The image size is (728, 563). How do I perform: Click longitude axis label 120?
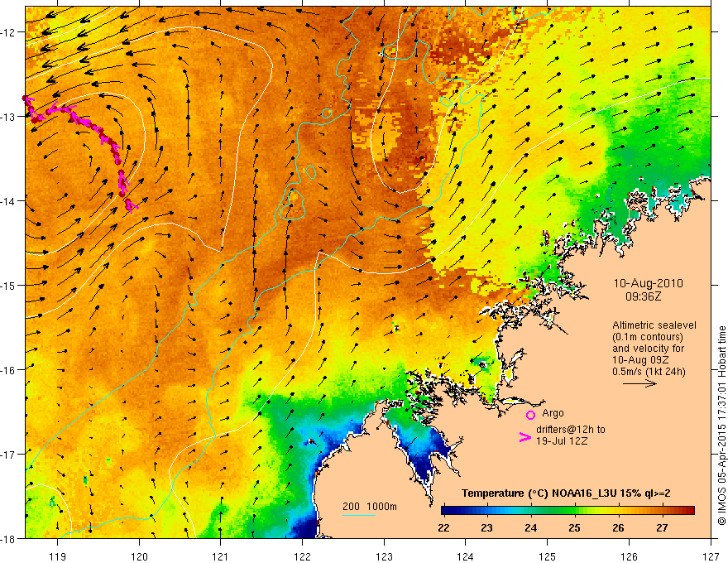[139, 556]
